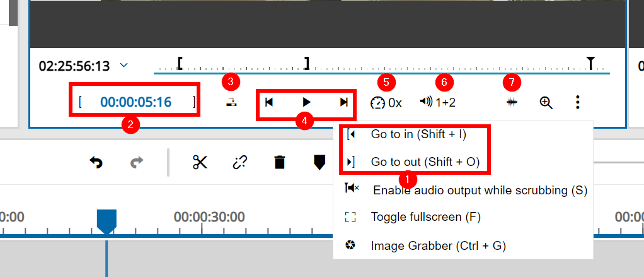Choose Image Grabber from the menu

[438, 245]
